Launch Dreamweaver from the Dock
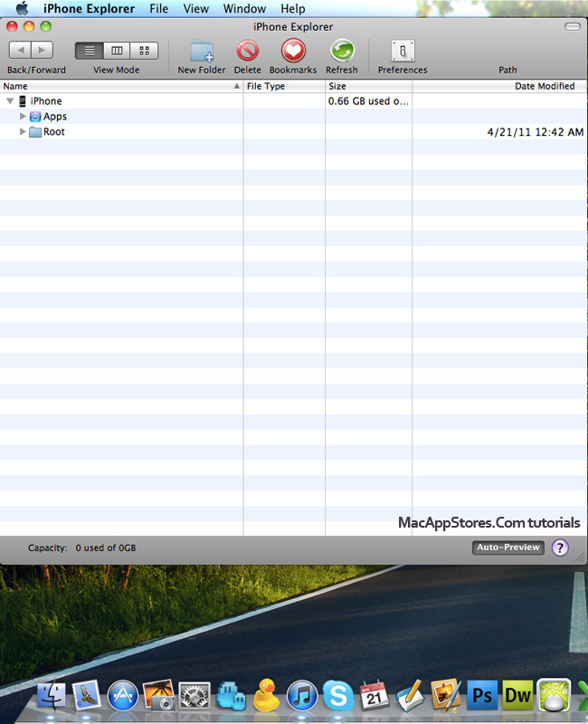 pyautogui.click(x=517, y=695)
